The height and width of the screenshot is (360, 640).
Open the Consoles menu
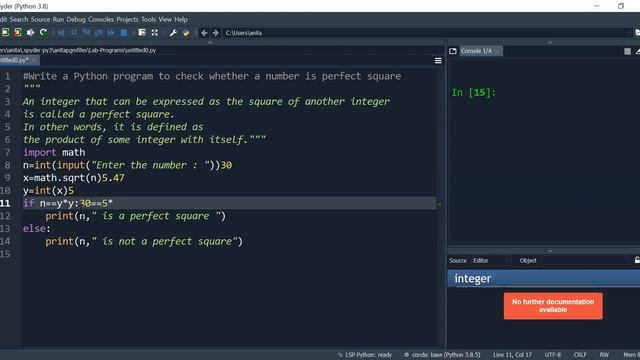click(x=101, y=19)
